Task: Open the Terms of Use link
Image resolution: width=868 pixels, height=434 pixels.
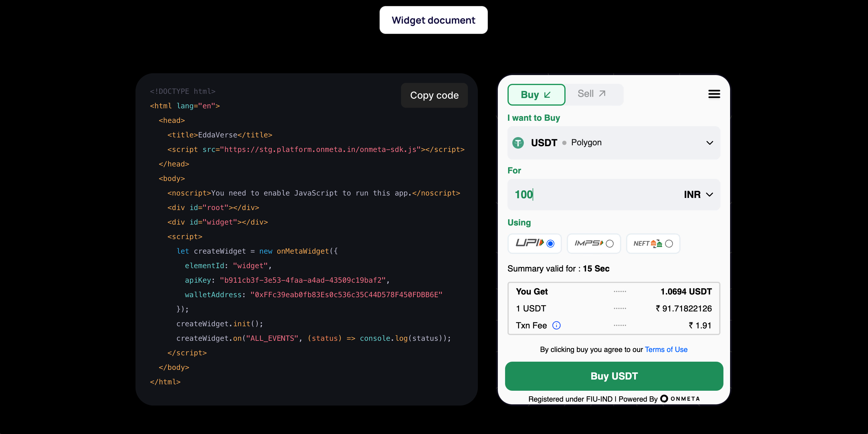Action: pos(666,349)
